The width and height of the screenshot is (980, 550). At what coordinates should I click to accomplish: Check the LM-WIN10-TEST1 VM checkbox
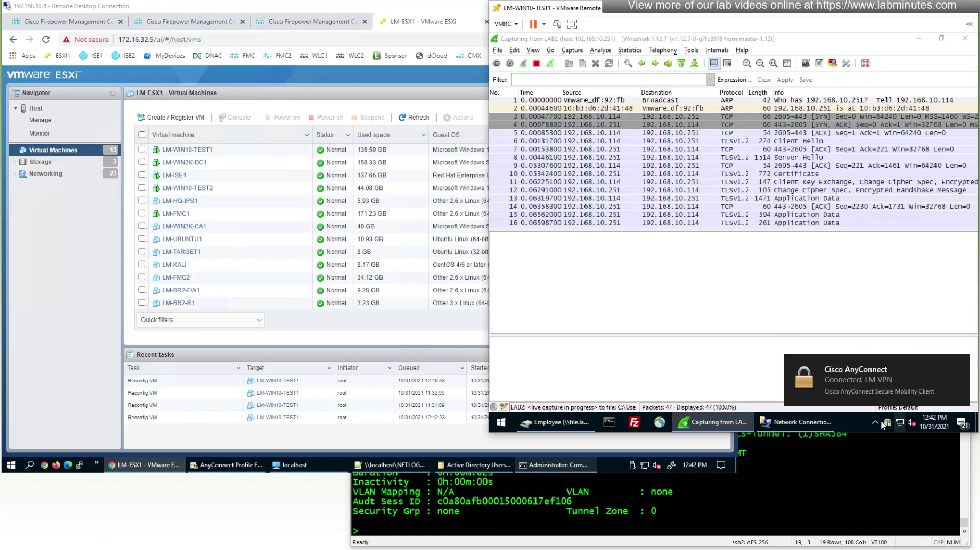142,150
